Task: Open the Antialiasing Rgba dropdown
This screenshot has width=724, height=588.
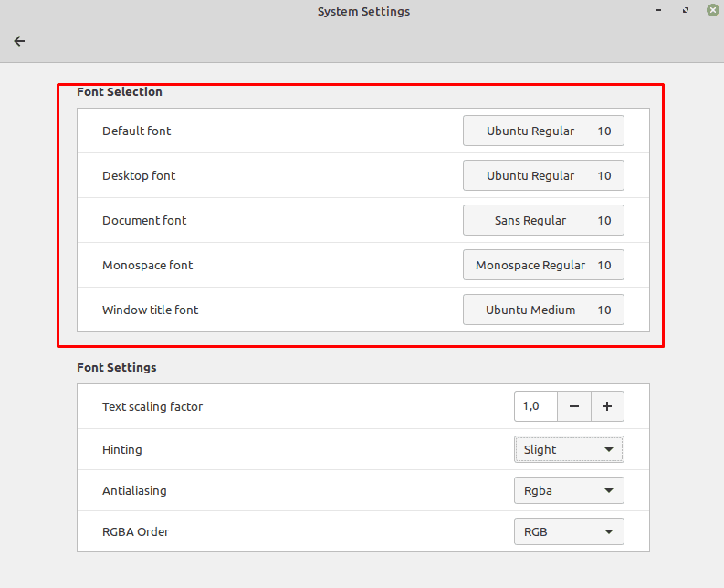Action: [x=569, y=490]
